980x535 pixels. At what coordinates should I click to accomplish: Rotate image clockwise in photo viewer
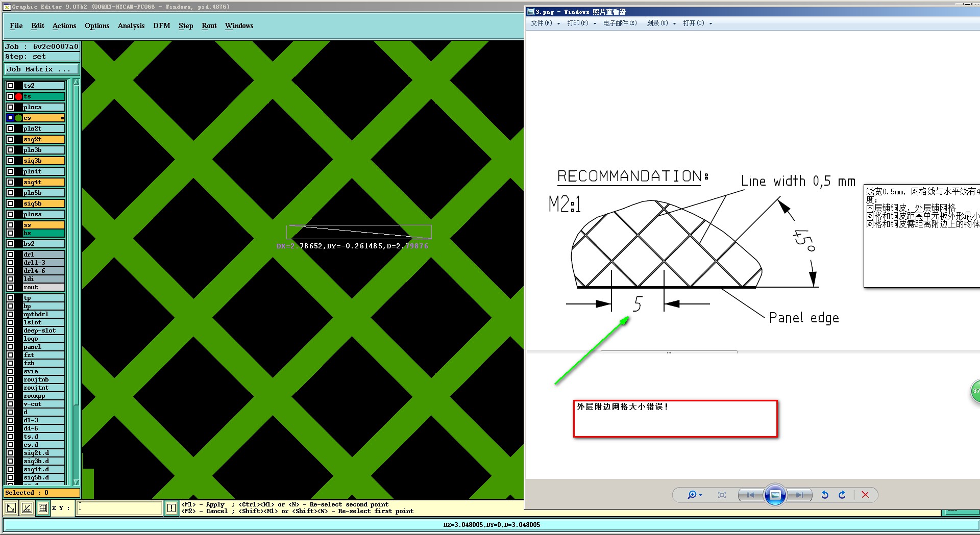842,495
